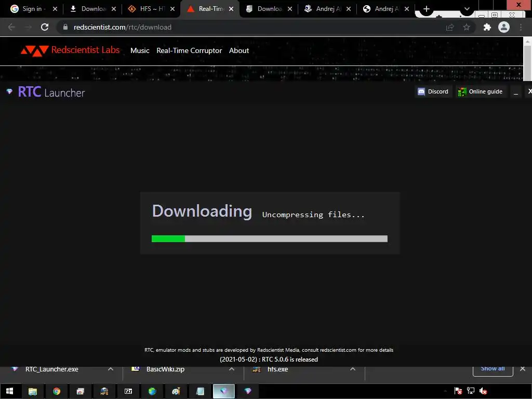Close the Real-Time Corruptor tab

(x=231, y=9)
